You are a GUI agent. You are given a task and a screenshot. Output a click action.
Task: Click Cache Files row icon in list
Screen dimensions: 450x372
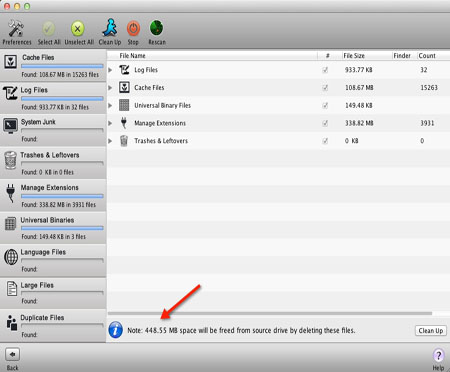point(124,88)
